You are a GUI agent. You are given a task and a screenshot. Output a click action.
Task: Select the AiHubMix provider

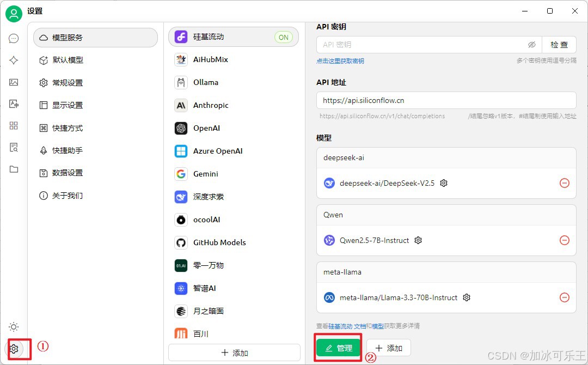[234, 59]
